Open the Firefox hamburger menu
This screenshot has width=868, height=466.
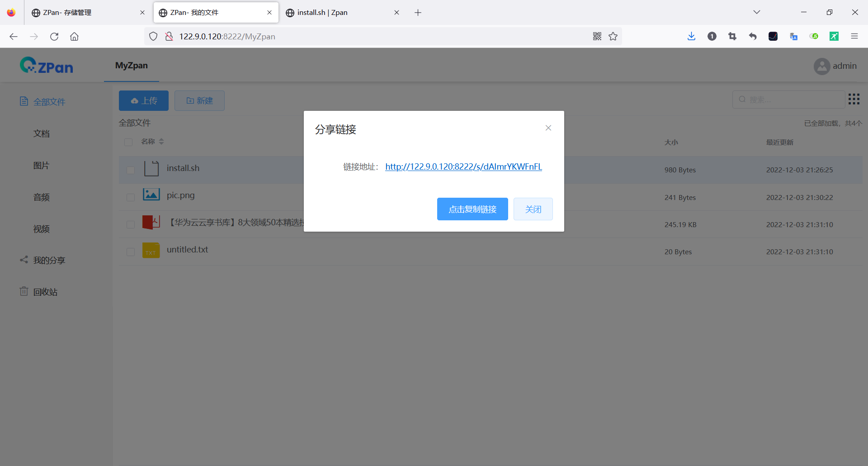pyautogui.click(x=854, y=37)
